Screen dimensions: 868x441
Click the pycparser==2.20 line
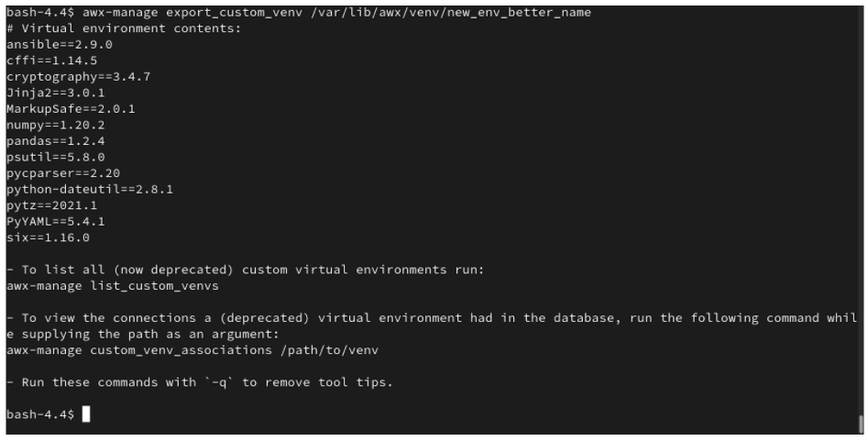[62, 172]
